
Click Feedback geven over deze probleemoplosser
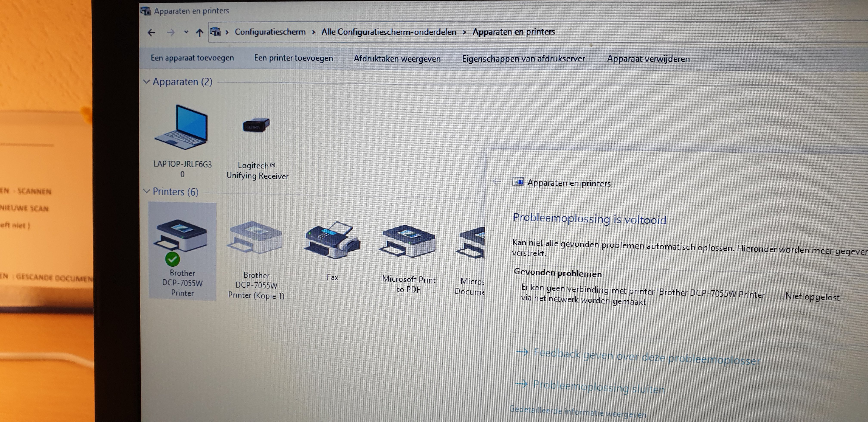[647, 357]
